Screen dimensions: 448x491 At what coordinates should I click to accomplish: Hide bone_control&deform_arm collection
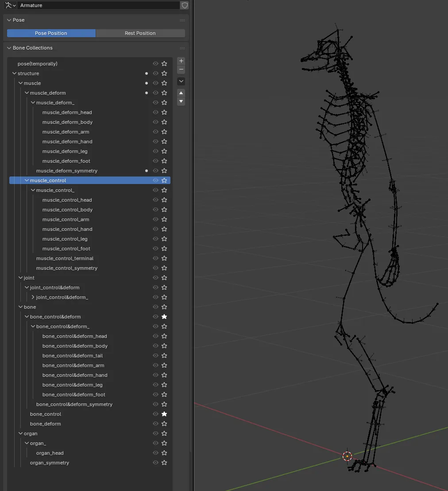(x=155, y=365)
